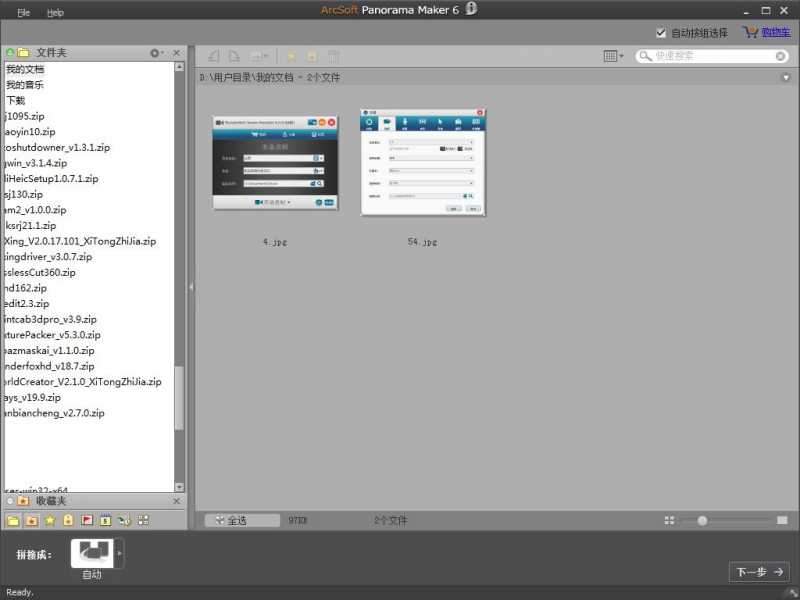Click the gear icon on the 文件夹 panel header
Image resolution: width=800 pixels, height=600 pixels.
tap(156, 52)
